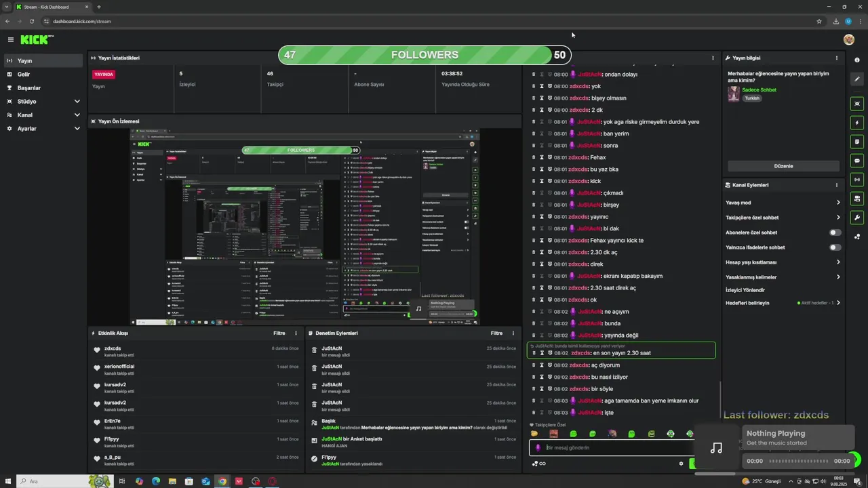Open the info icon in right sidebar
This screenshot has width=868, height=488.
click(x=857, y=60)
